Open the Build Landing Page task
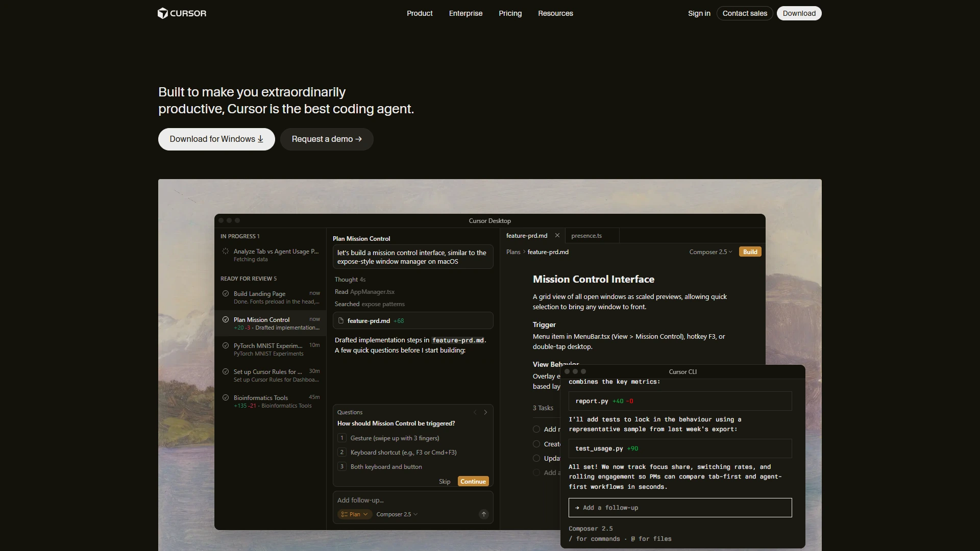The image size is (980, 551). (271, 297)
